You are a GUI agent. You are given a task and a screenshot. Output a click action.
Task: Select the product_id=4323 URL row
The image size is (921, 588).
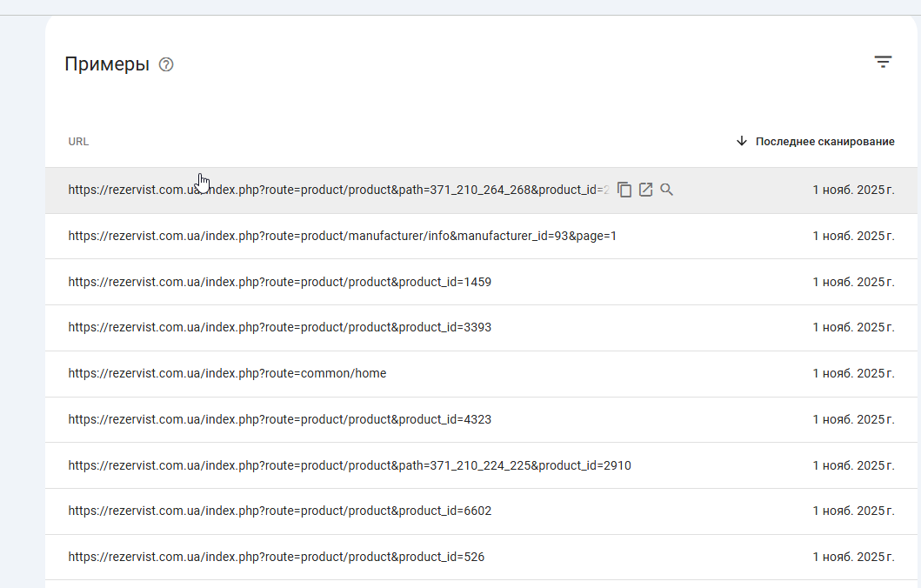(279, 419)
